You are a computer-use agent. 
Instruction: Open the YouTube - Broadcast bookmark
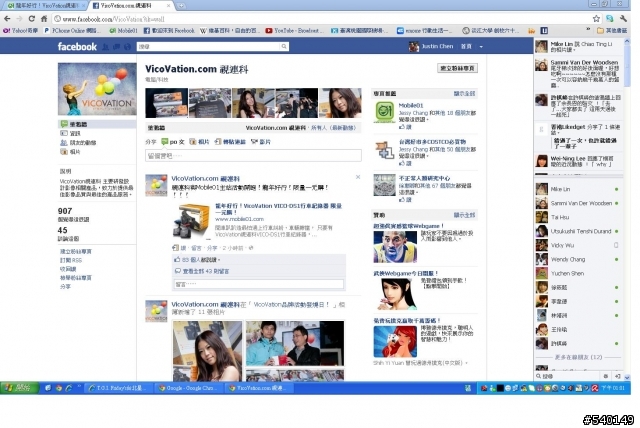tap(294, 31)
